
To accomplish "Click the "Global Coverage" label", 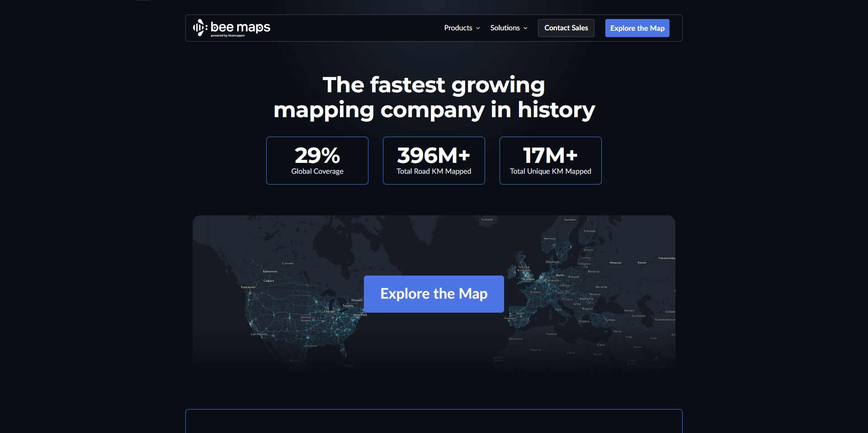I will pyautogui.click(x=317, y=171).
